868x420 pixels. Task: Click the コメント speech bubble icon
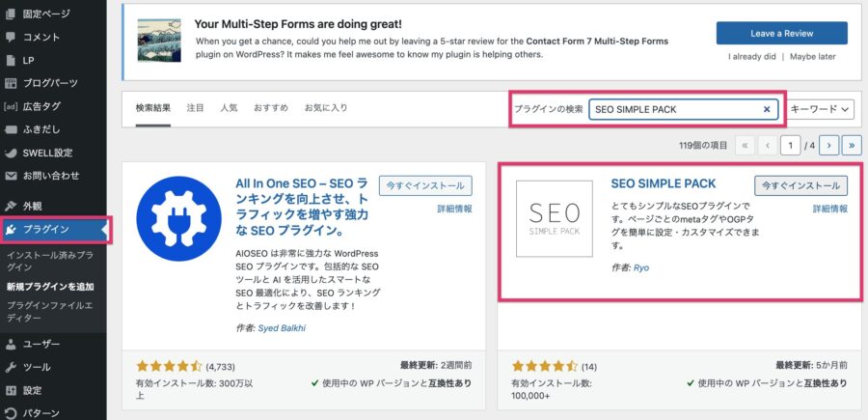pyautogui.click(x=10, y=37)
